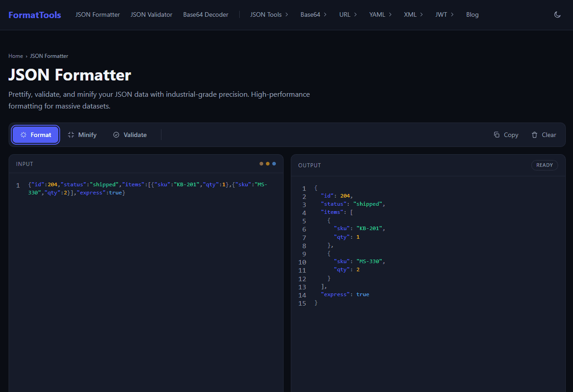Click the Validate checkmark circle icon
This screenshot has width=573, height=392.
(116, 135)
